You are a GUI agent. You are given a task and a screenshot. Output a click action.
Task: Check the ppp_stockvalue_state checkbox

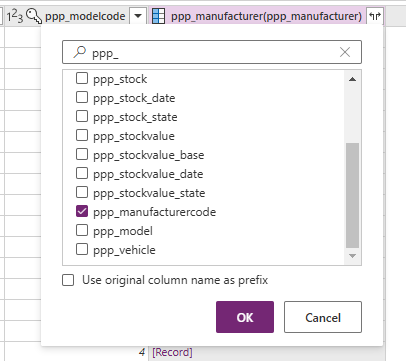tap(82, 192)
